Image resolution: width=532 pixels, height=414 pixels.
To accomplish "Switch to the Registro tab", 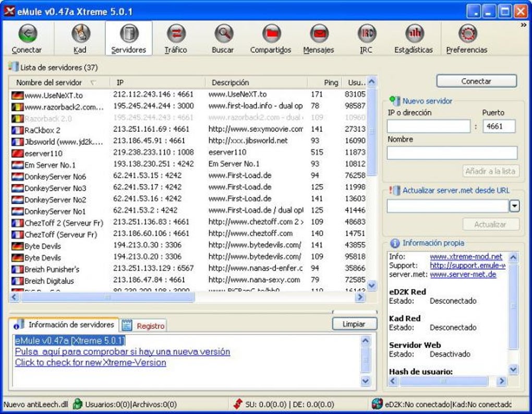I will [144, 326].
